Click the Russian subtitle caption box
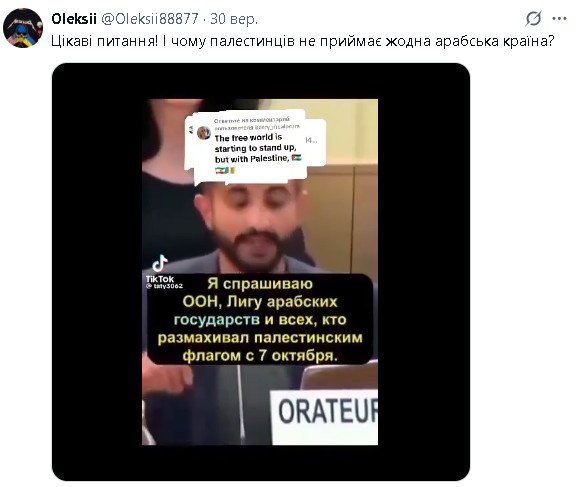 (x=260, y=319)
